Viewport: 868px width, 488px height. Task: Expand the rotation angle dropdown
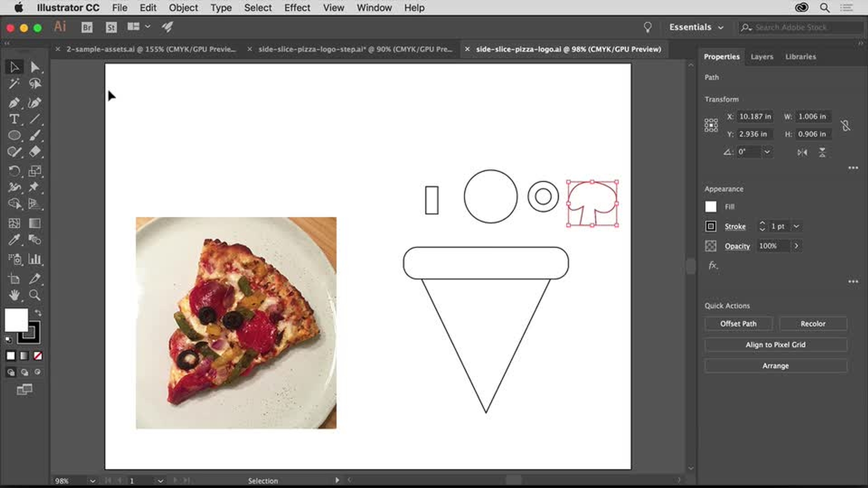769,152
